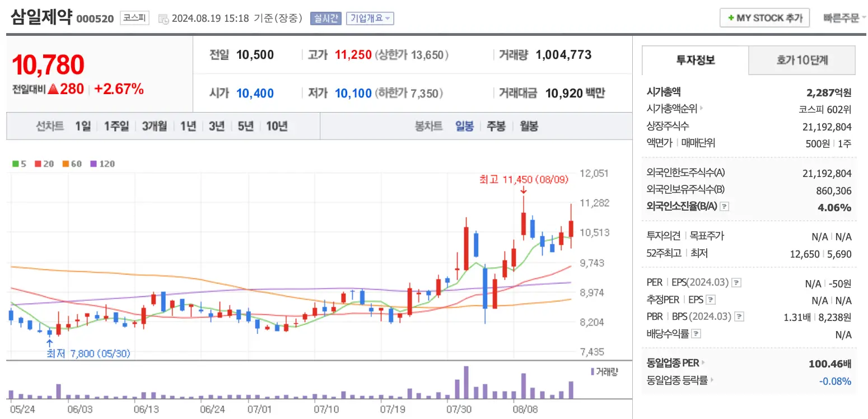The height and width of the screenshot is (419, 868).
Task: Click the 거래대금 value 10,920 백만
Action: pyautogui.click(x=575, y=93)
